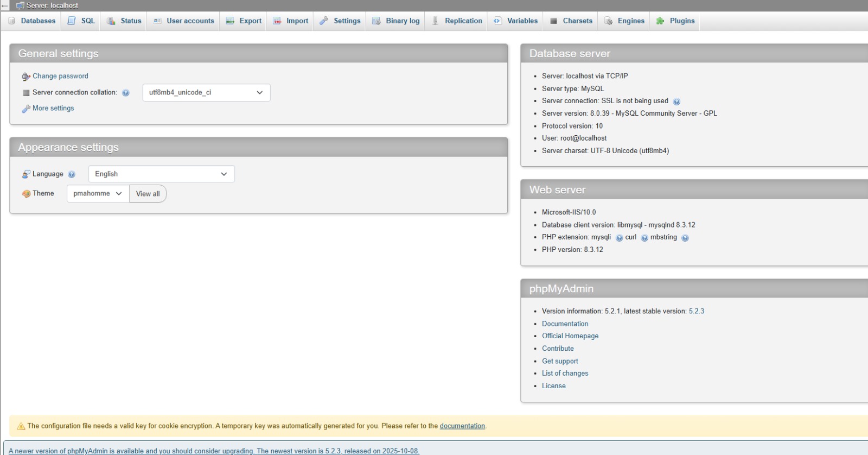Open help icon beside Server connection collation
This screenshot has width=868, height=455.
click(126, 93)
